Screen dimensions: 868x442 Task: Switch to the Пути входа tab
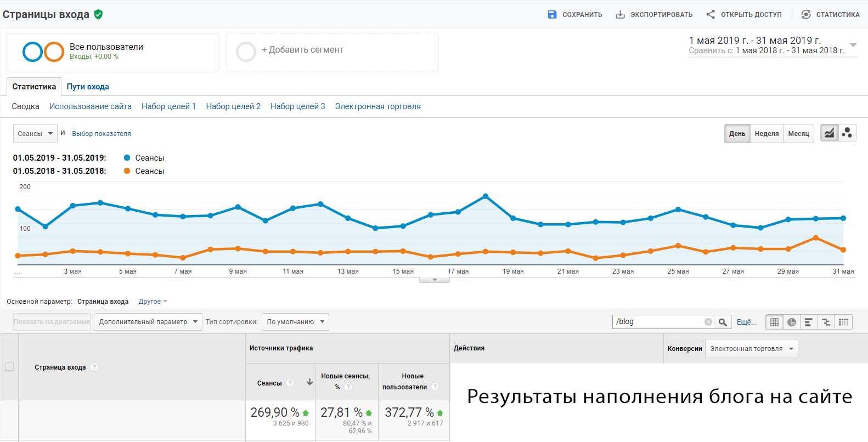tap(88, 87)
